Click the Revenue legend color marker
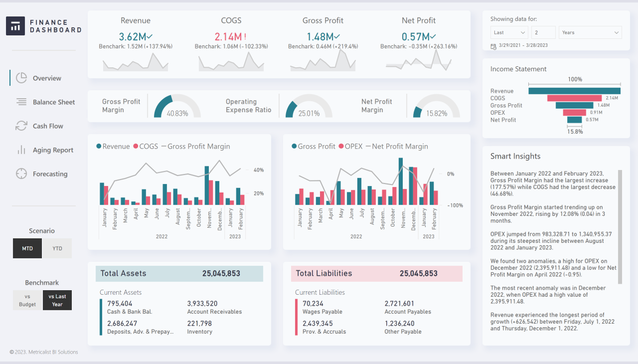 point(99,147)
